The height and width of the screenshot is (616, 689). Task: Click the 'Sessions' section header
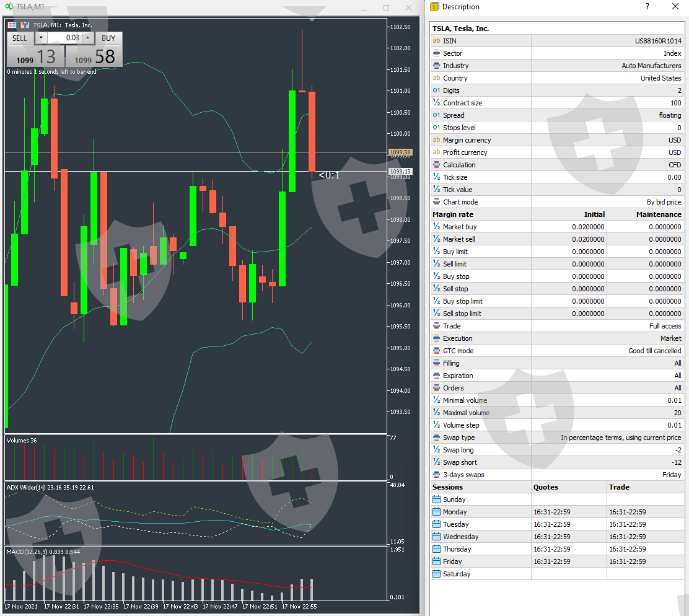point(447,487)
